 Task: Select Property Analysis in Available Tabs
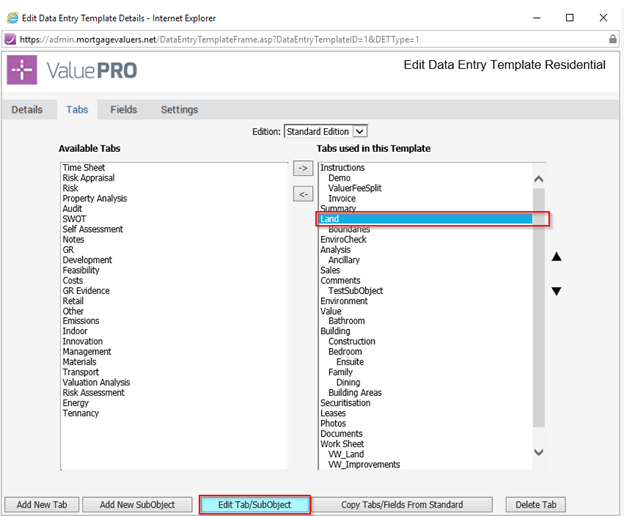[x=95, y=198]
